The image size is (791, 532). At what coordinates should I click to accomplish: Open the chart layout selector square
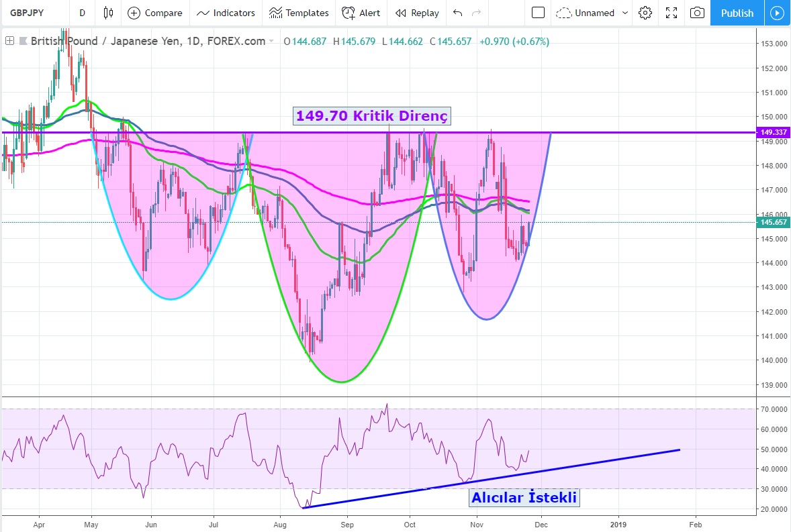[x=538, y=13]
